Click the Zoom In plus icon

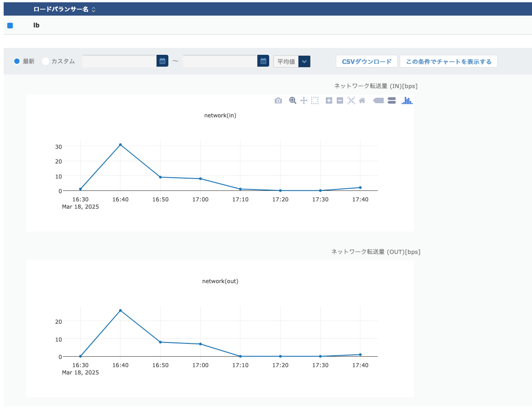(329, 100)
